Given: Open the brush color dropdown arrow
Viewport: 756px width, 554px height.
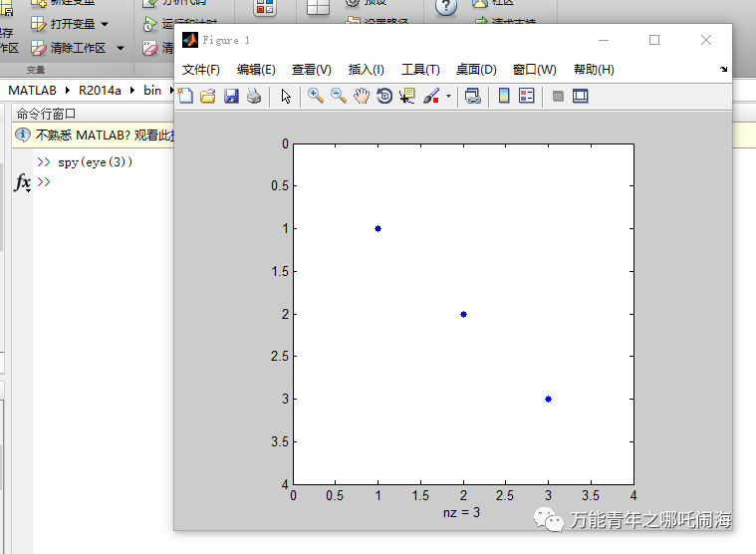Looking at the screenshot, I should (x=448, y=96).
